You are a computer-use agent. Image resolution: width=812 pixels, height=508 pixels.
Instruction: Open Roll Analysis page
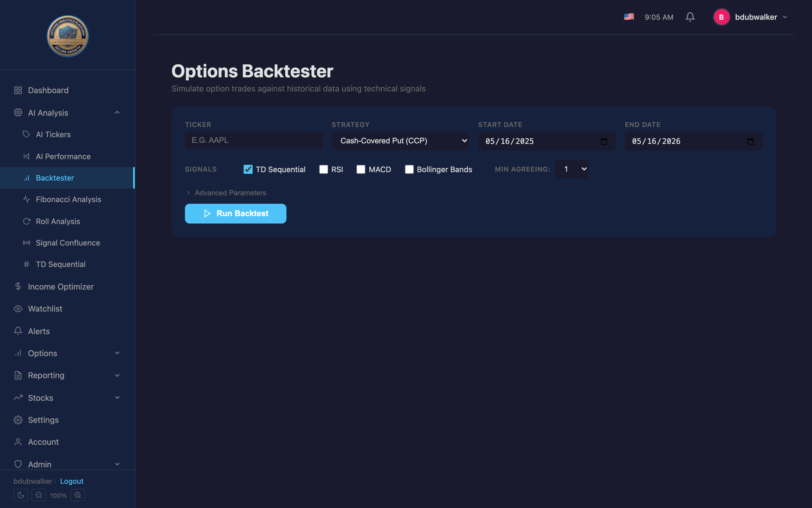pos(67,221)
